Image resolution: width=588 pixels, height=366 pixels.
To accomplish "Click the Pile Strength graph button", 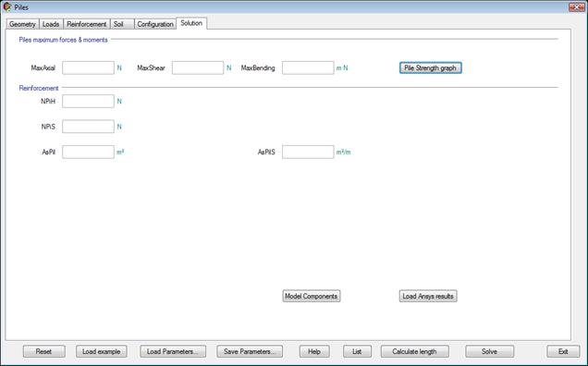I will tap(431, 67).
